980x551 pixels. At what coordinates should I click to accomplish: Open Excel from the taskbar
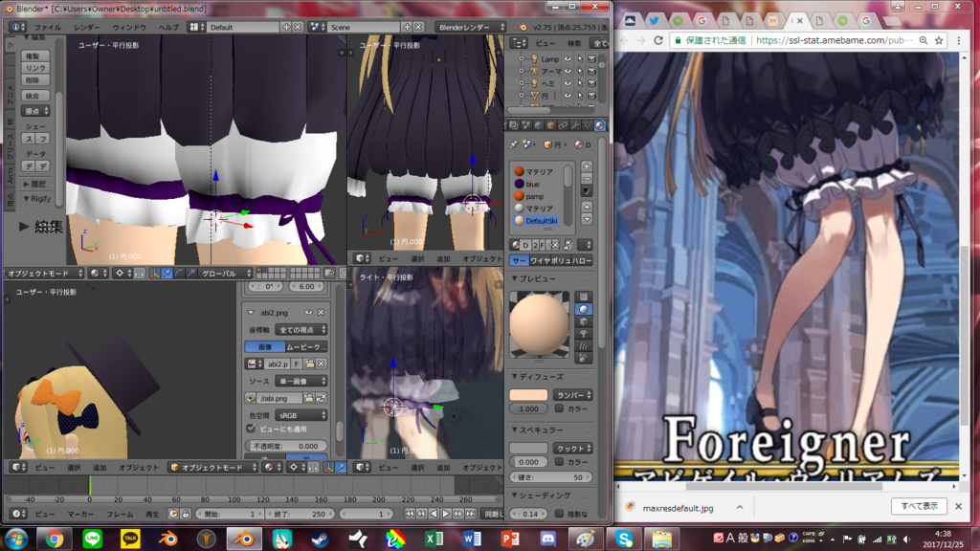[434, 539]
